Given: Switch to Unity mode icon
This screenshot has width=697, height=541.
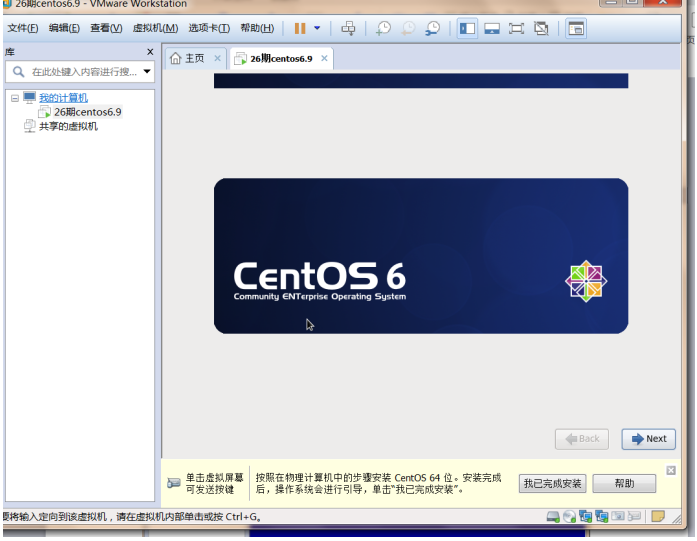Looking at the screenshot, I should pyautogui.click(x=541, y=29).
